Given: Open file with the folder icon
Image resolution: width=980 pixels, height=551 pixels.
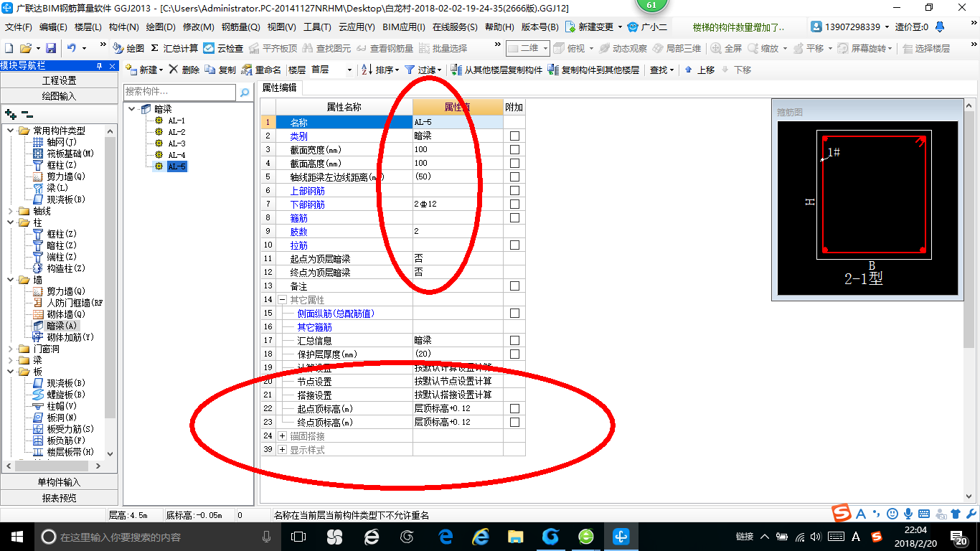Looking at the screenshot, I should coord(25,48).
